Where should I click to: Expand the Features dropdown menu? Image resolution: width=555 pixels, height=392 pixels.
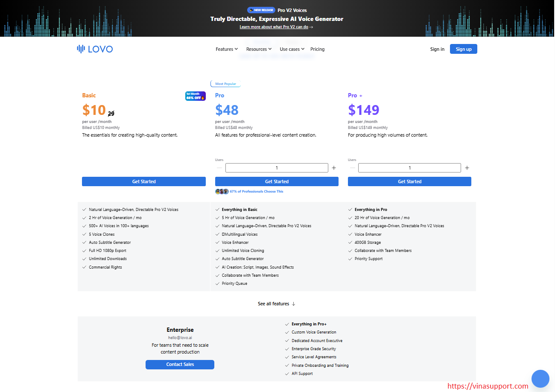pos(227,49)
